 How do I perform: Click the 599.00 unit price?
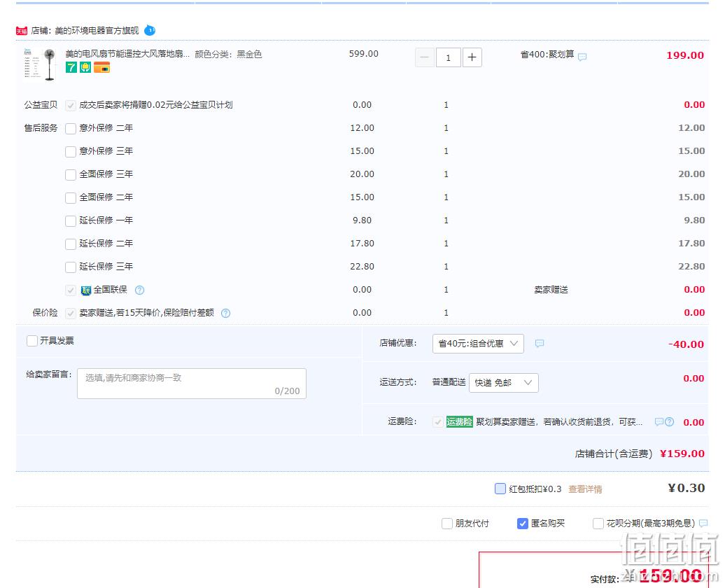tap(363, 54)
